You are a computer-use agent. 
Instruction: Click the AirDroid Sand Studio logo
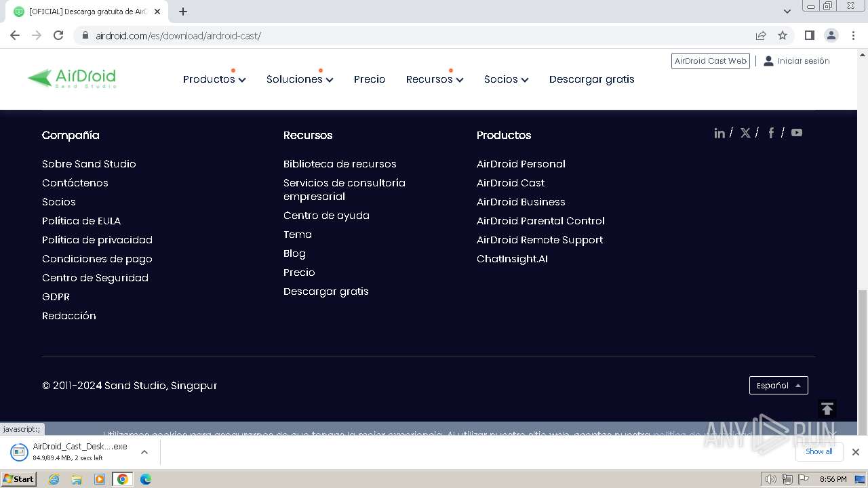click(x=72, y=79)
